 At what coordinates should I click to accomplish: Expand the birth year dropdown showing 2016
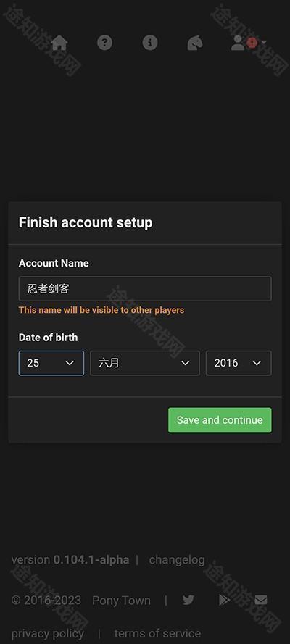coord(239,363)
